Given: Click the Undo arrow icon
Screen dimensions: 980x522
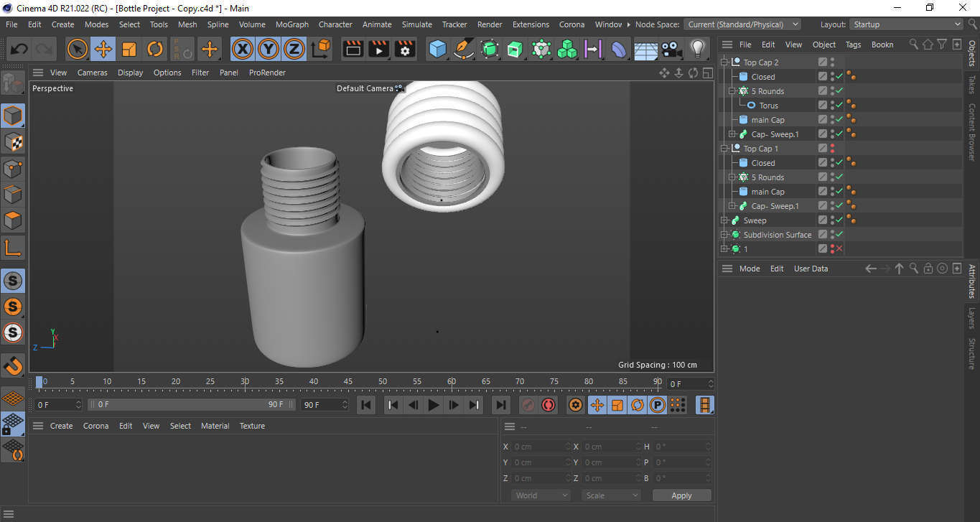Looking at the screenshot, I should [x=19, y=50].
